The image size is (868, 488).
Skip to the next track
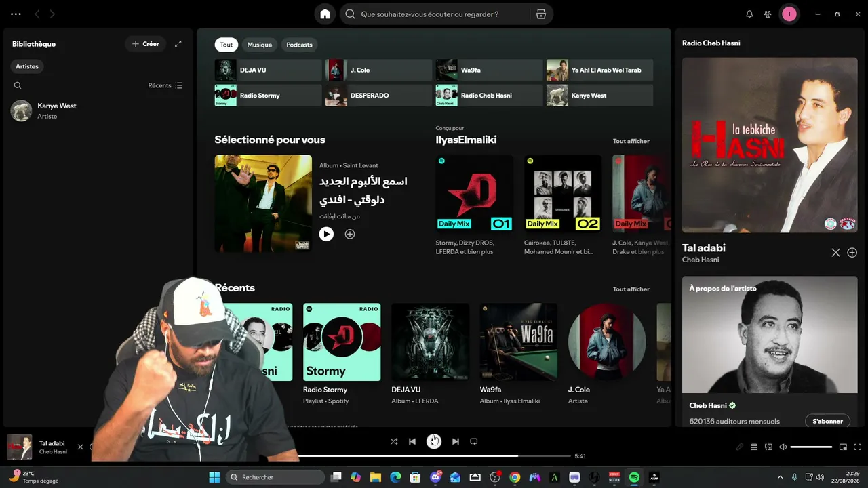456,441
